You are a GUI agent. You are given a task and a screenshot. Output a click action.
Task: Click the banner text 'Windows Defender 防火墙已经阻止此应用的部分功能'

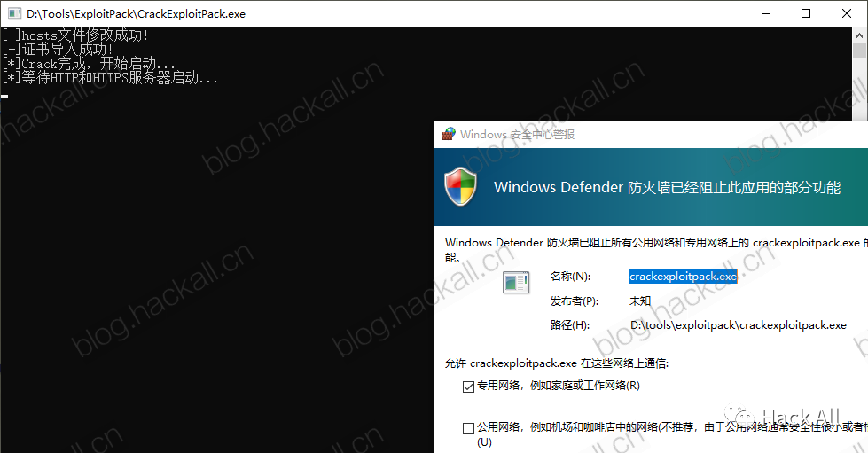(x=667, y=187)
